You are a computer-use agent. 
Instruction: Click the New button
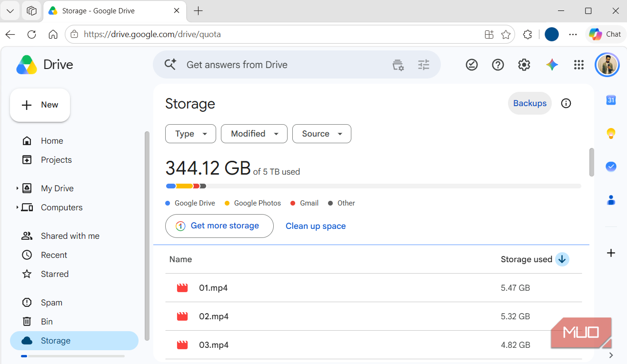coord(40,105)
